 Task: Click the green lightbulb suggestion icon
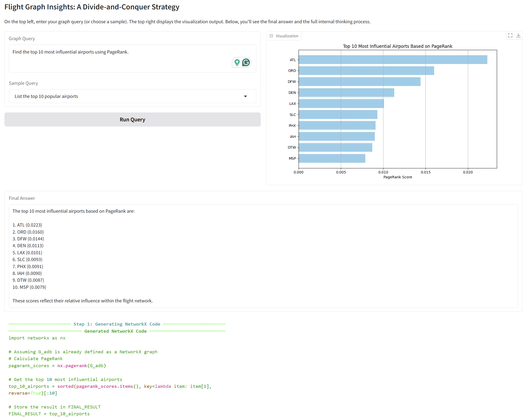click(237, 62)
